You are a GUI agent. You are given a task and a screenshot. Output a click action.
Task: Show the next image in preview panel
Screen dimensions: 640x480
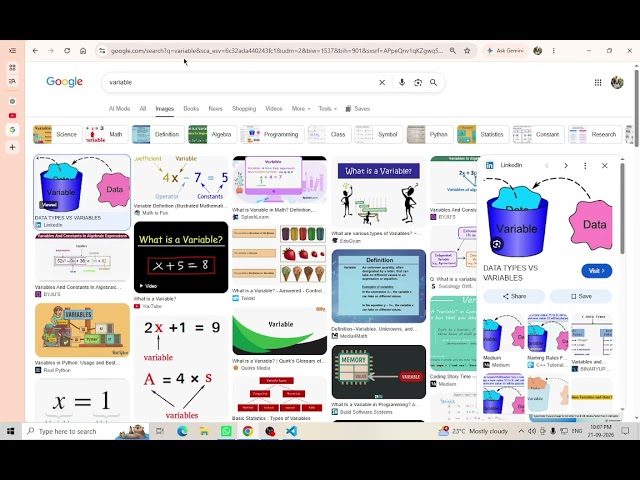coord(566,165)
